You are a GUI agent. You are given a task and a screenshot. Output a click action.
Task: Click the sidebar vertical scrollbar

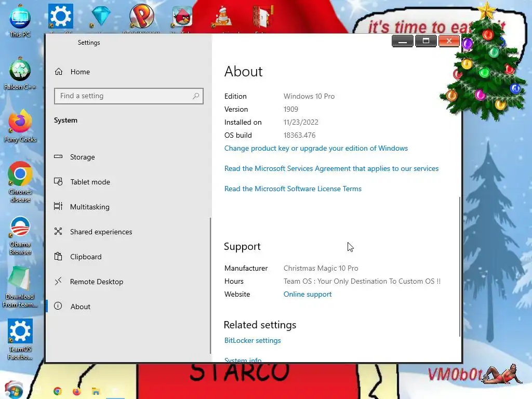click(210, 286)
